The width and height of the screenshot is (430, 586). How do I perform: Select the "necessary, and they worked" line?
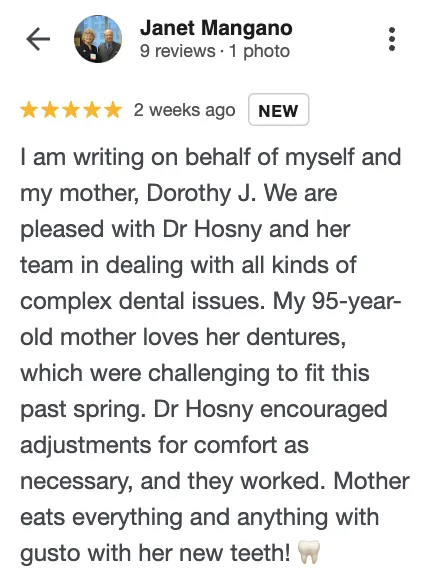[215, 481]
